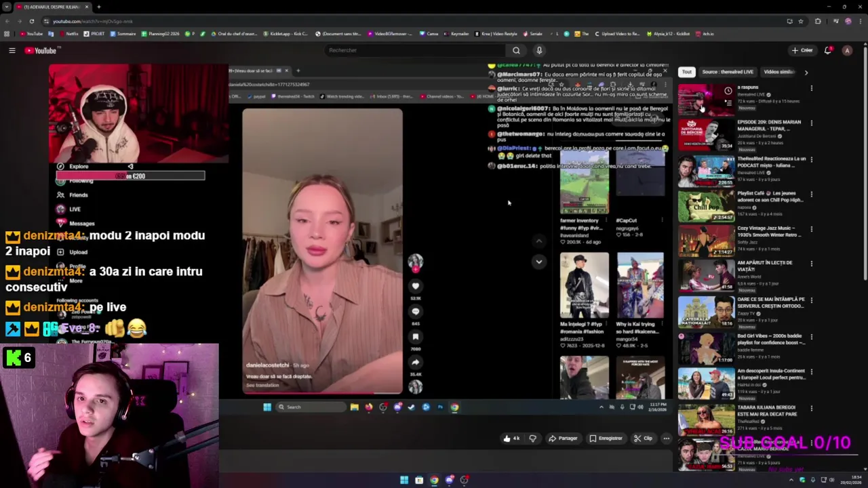868x488 pixels.
Task: Open Chrome from the Windows taskbar
Action: [x=434, y=480]
